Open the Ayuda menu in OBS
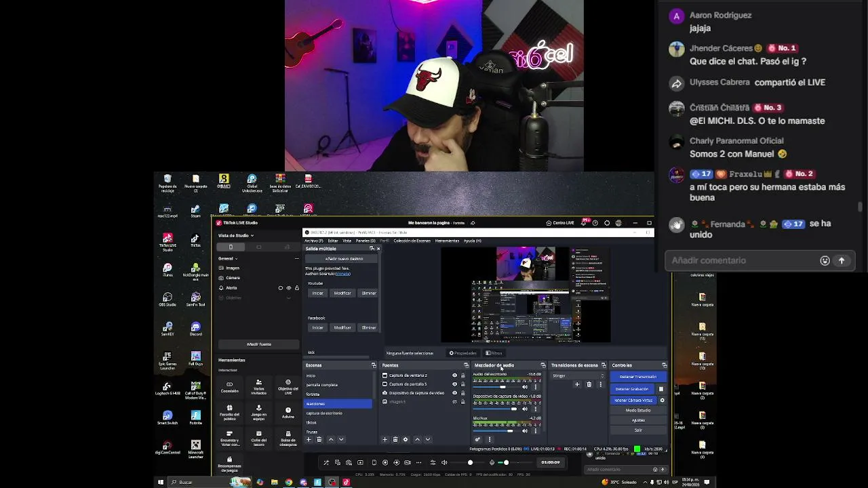868x488 pixels. point(472,241)
